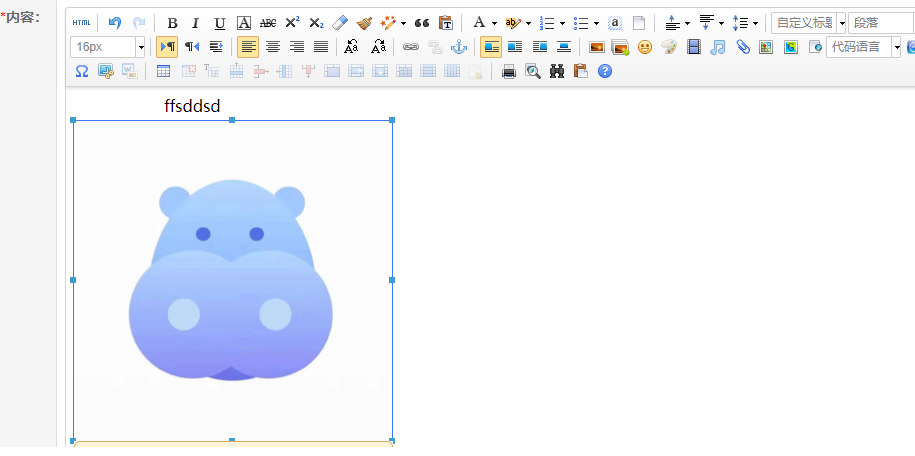Click the undo arrow icon

(x=115, y=22)
